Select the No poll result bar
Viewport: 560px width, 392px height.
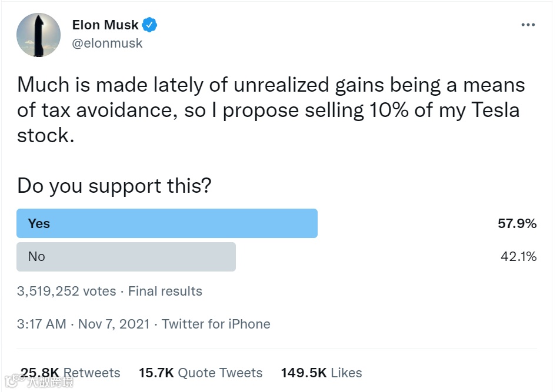[x=126, y=256]
